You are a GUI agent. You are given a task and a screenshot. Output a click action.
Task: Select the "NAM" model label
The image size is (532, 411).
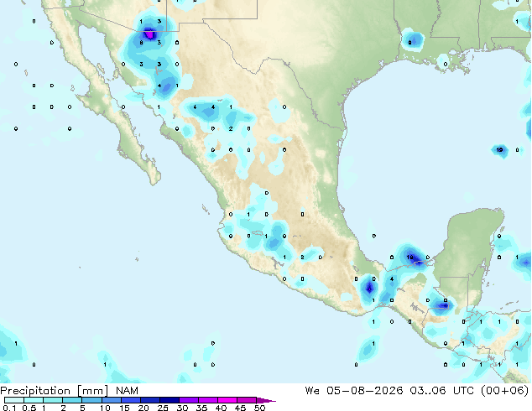(127, 391)
